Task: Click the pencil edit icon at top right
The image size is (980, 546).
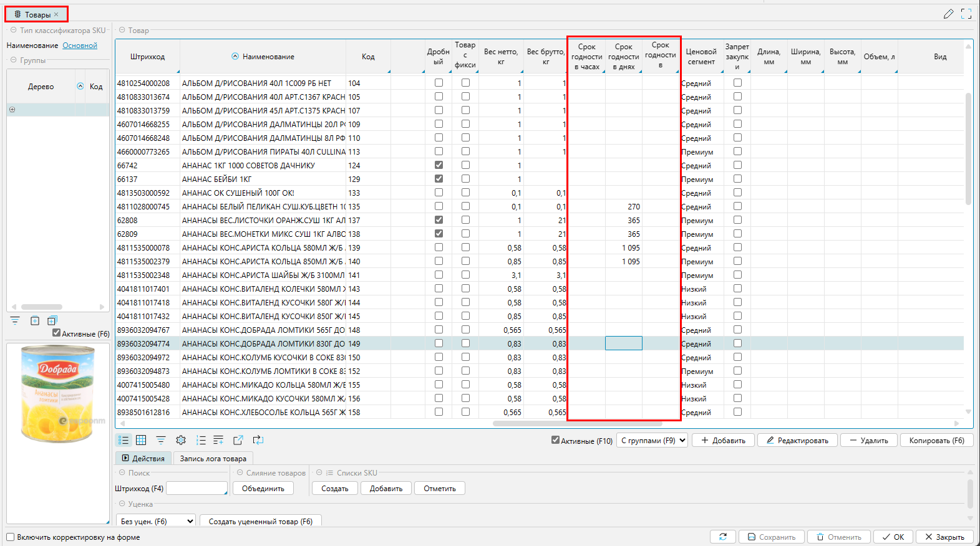Action: point(948,14)
